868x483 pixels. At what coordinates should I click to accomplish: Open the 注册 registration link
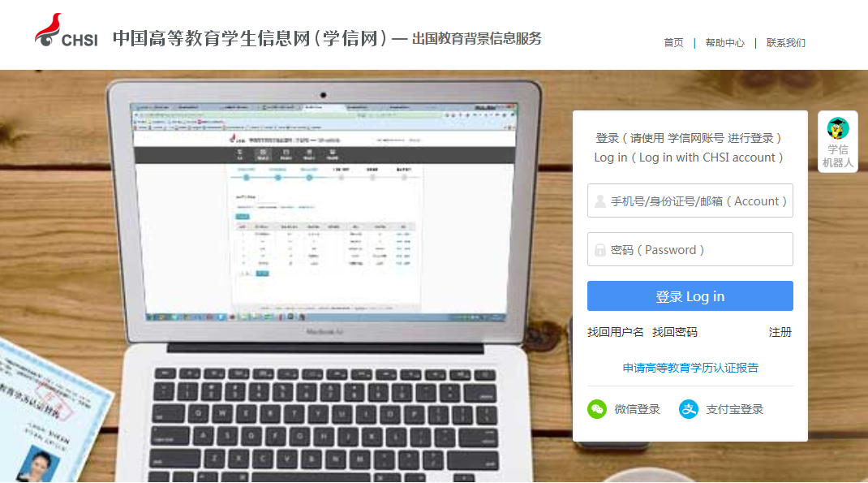781,332
